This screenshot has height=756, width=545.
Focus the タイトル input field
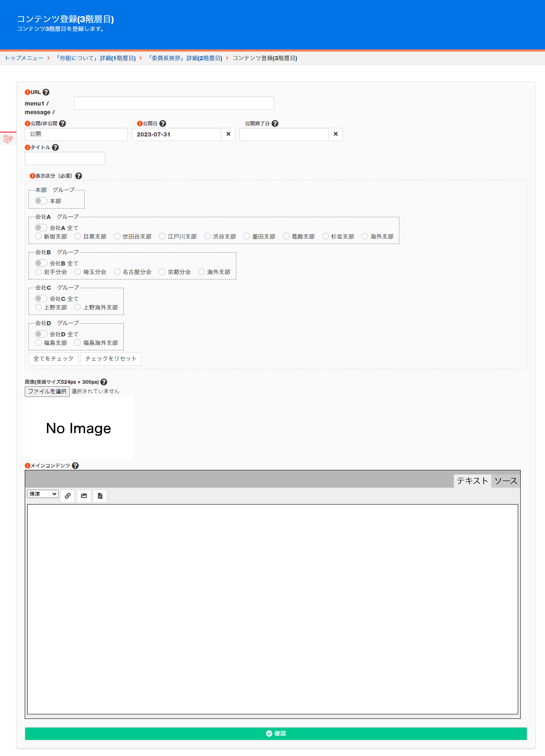(65, 158)
